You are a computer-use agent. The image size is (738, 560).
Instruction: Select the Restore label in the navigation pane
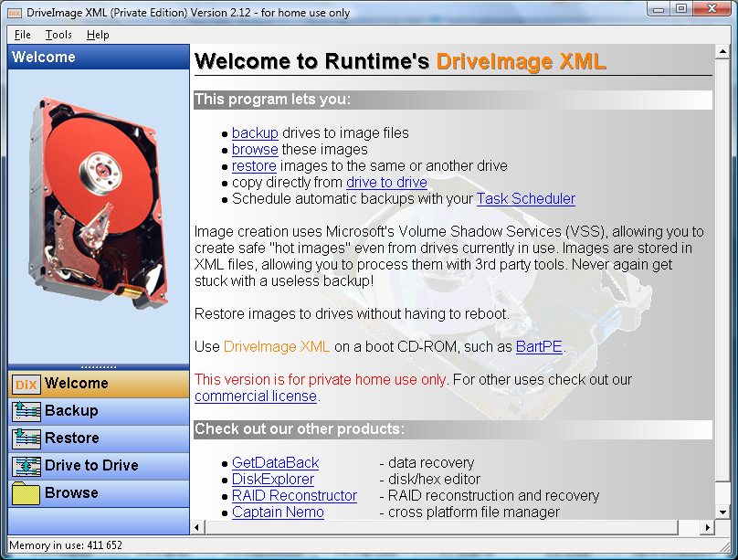tap(72, 438)
